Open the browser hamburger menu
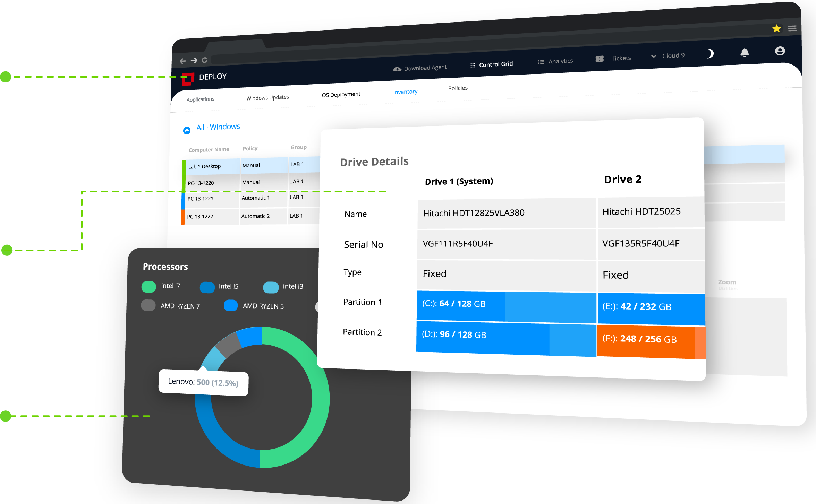Image resolution: width=816 pixels, height=504 pixels. pyautogui.click(x=792, y=28)
